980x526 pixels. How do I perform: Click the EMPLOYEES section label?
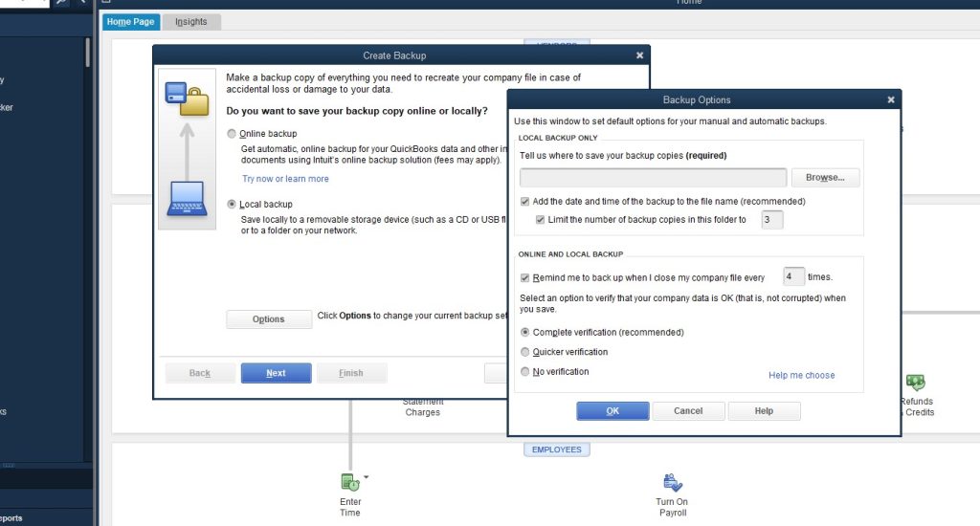(556, 449)
